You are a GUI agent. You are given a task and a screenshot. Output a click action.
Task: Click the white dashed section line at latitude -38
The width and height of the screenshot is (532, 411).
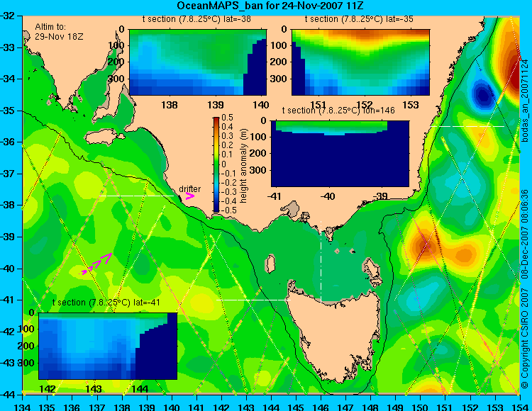pyautogui.click(x=136, y=196)
